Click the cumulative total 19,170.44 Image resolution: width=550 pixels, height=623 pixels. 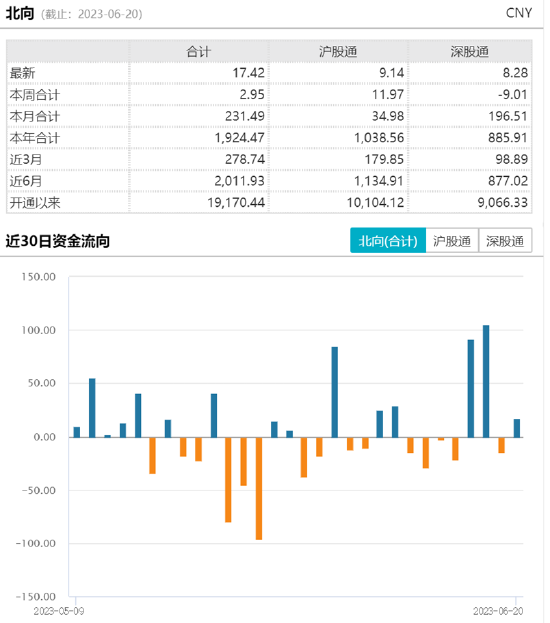(x=236, y=203)
